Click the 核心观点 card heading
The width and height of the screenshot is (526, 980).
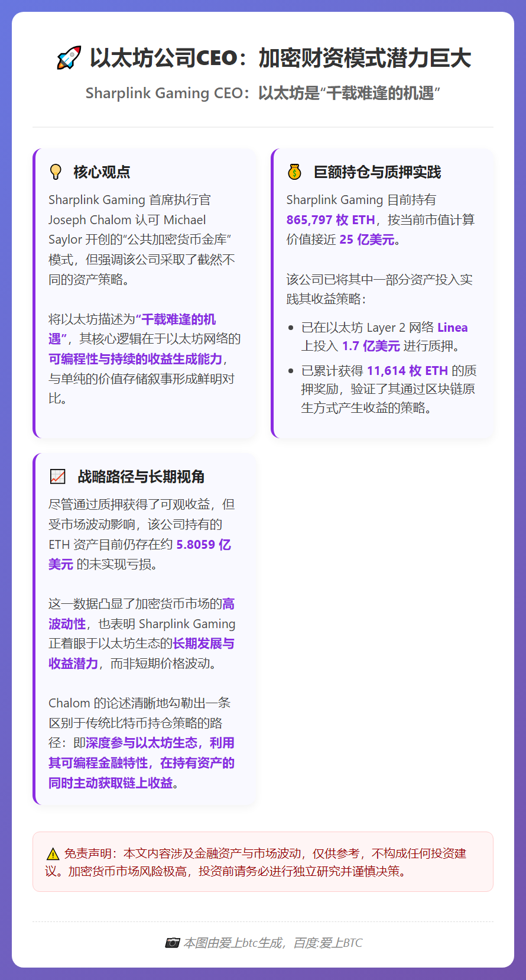pos(102,172)
